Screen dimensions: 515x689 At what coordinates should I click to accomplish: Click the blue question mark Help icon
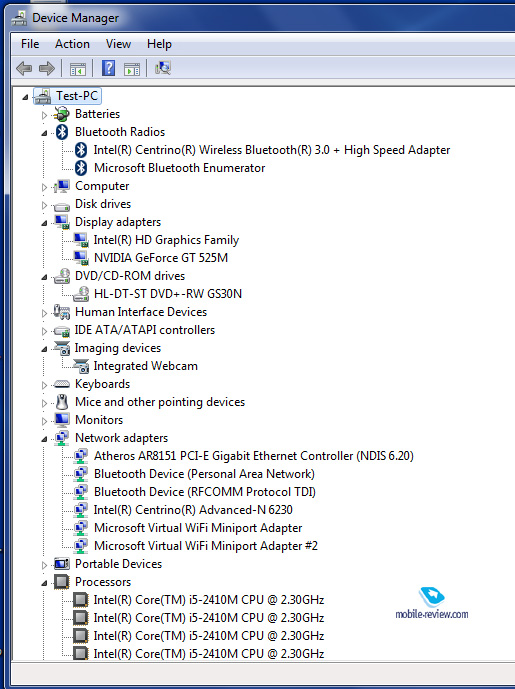coord(109,68)
